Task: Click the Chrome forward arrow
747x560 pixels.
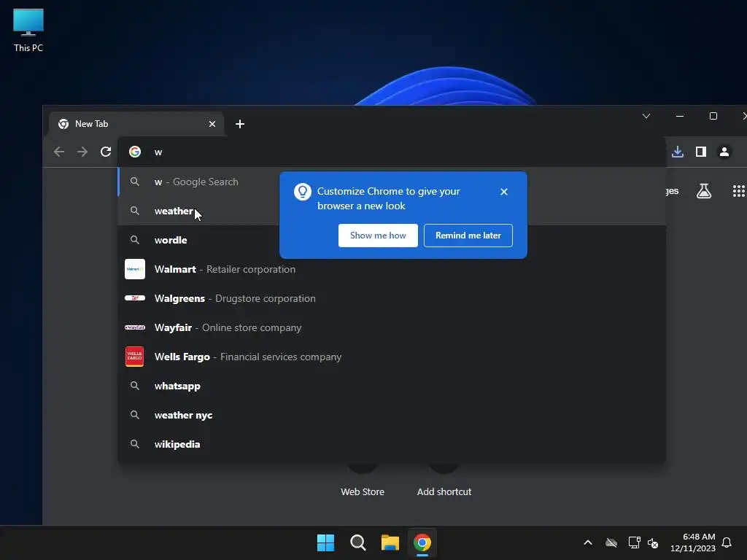Action: click(x=82, y=152)
